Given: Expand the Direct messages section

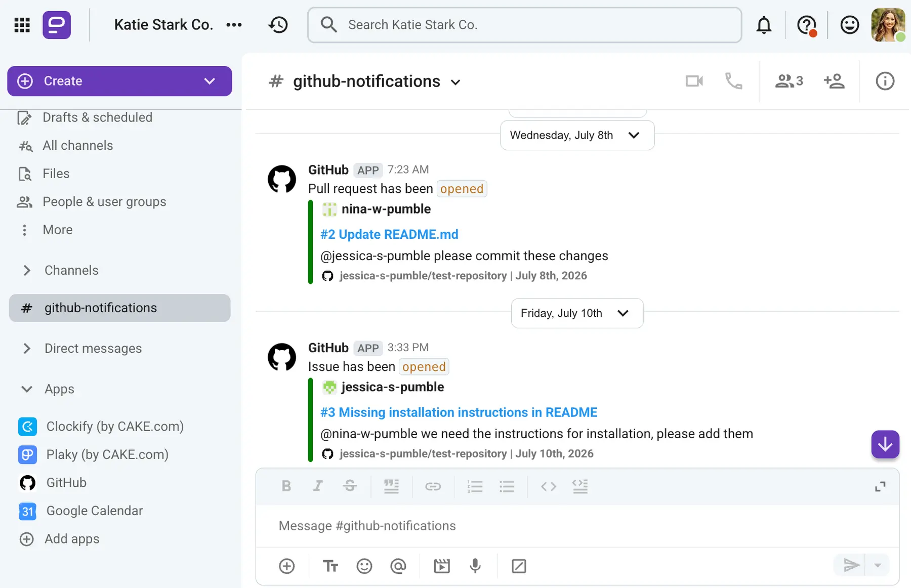Looking at the screenshot, I should point(27,349).
